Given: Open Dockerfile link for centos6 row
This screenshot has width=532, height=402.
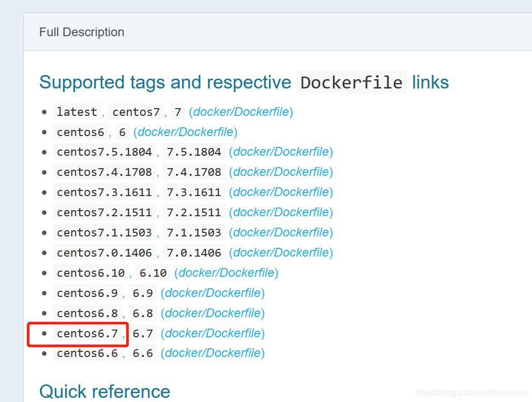Looking at the screenshot, I should (186, 132).
